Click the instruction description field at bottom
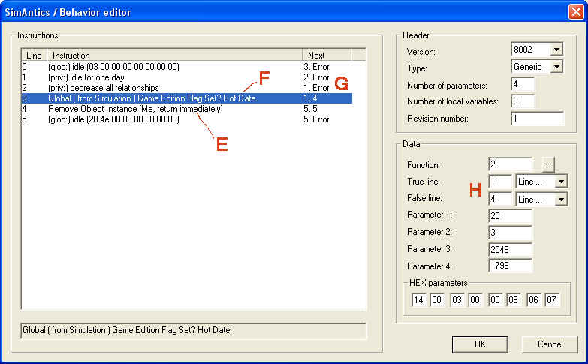 pos(194,331)
